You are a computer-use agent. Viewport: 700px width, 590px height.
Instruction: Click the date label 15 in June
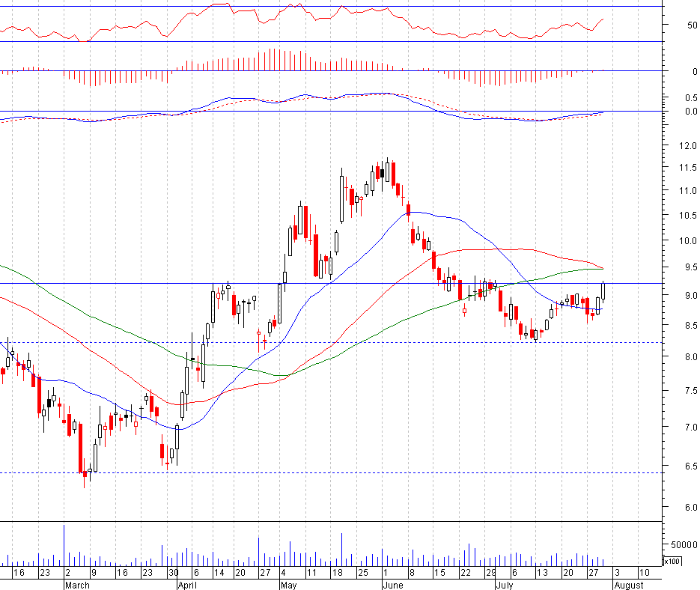pyautogui.click(x=439, y=573)
